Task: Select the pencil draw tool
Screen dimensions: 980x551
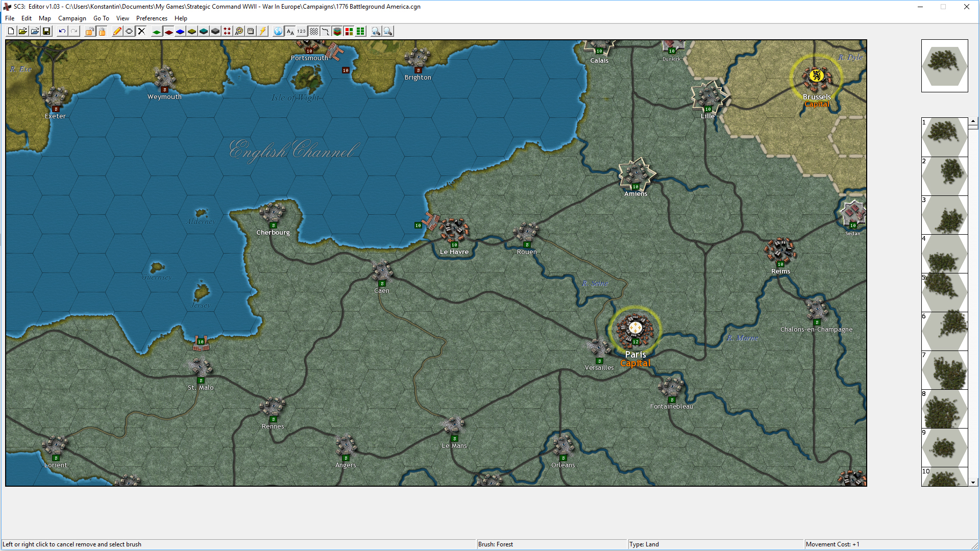Action: (x=117, y=31)
